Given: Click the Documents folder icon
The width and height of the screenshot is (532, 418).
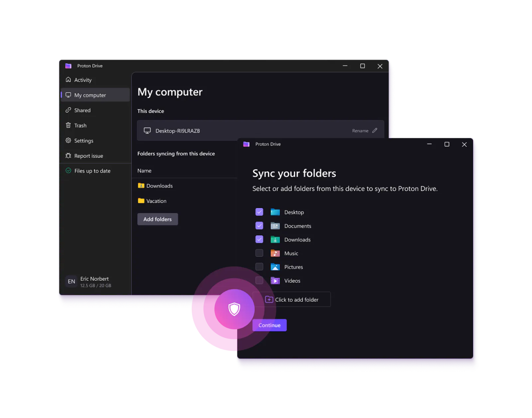Looking at the screenshot, I should coord(275,226).
